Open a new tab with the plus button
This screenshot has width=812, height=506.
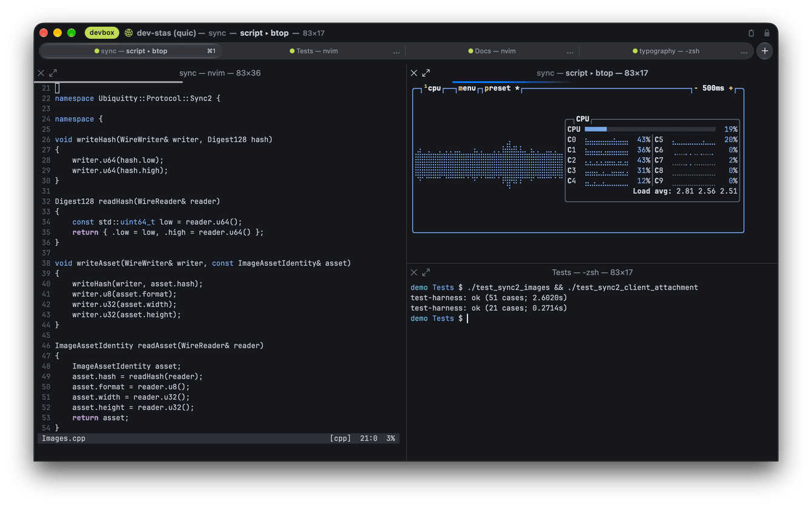[x=765, y=51]
